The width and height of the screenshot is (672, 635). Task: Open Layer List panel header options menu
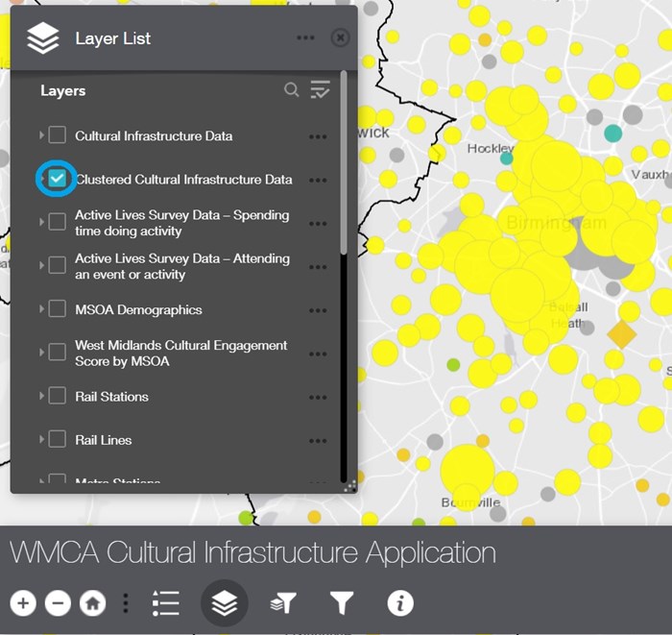(305, 38)
